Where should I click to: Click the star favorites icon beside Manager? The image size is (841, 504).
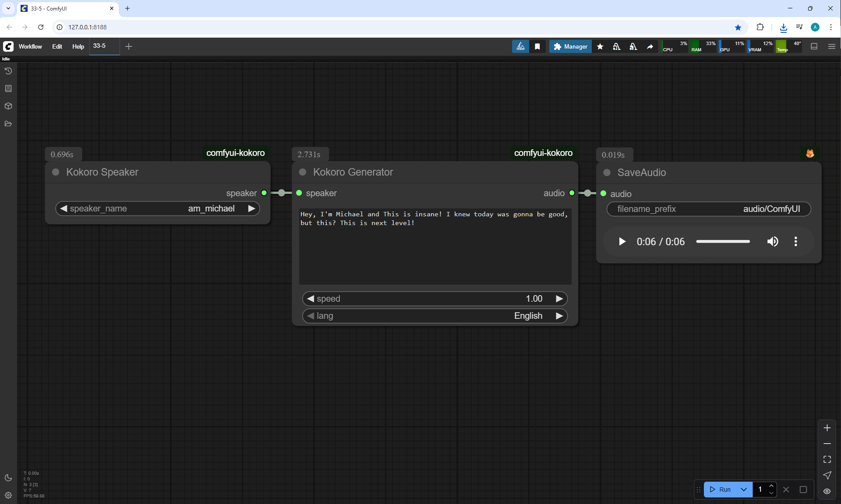coord(600,46)
